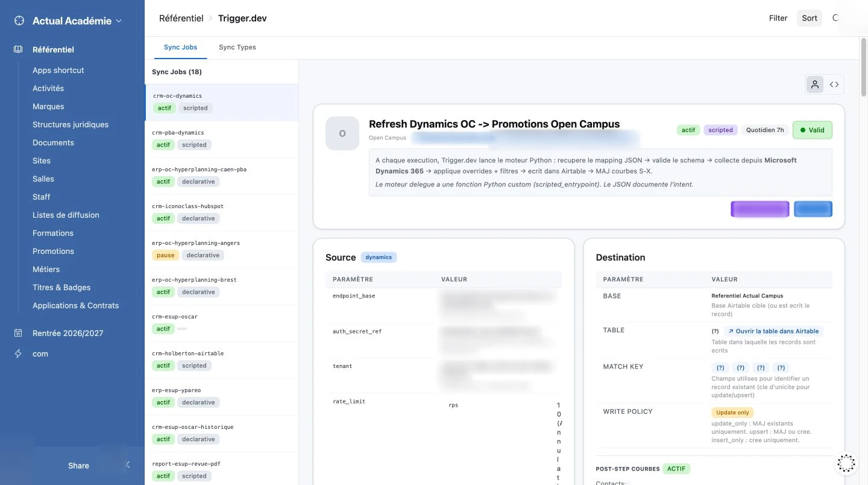Select the crm-pba-dynamics sync job

coord(222,139)
